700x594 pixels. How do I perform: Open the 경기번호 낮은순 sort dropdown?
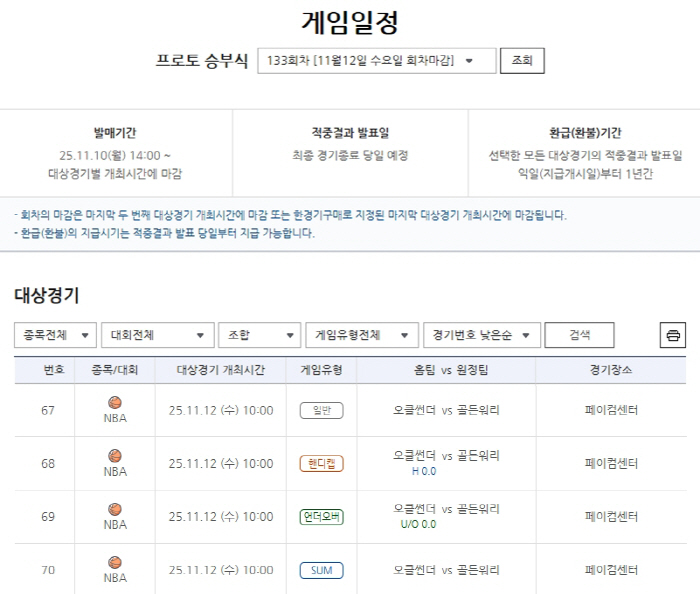pyautogui.click(x=481, y=336)
